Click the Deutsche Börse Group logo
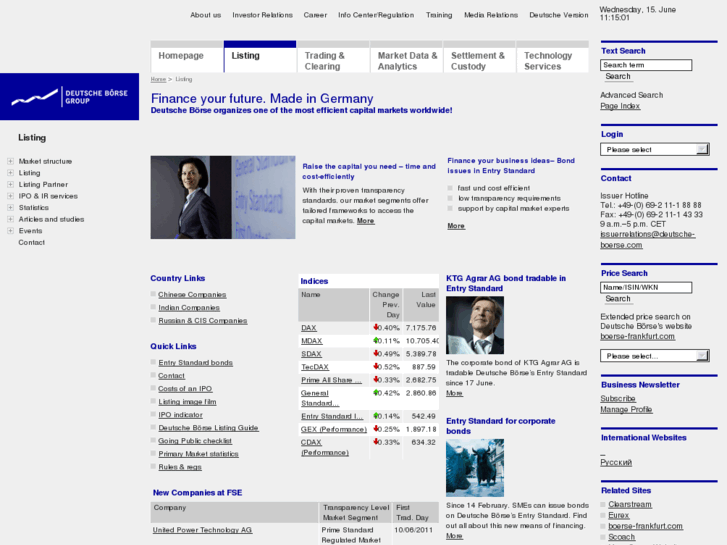Image resolution: width=727 pixels, height=545 pixels. [x=70, y=96]
